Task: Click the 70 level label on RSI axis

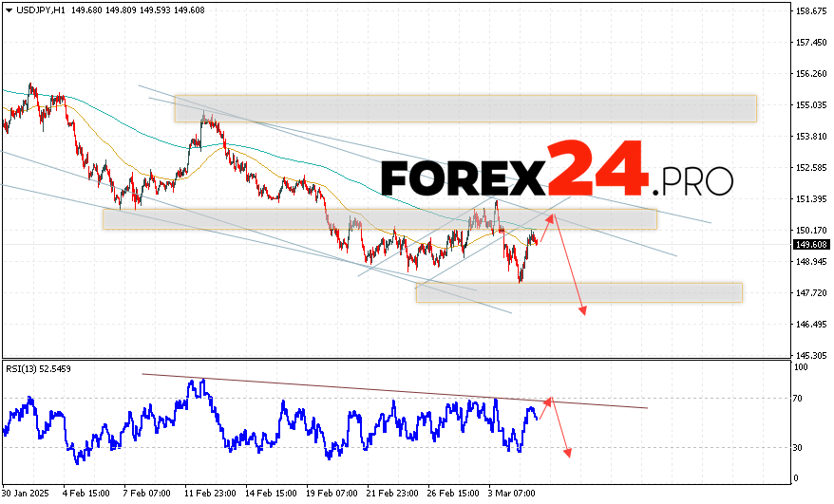Action: click(x=800, y=399)
